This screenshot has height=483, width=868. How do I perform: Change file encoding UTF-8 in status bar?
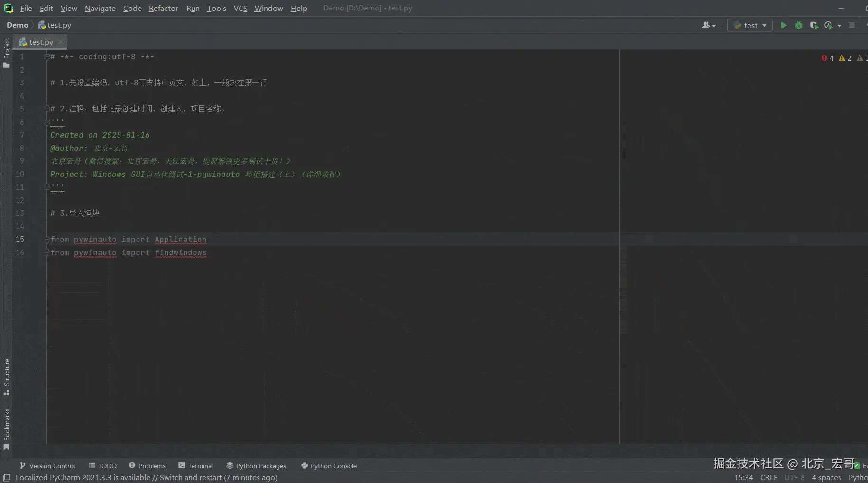pos(794,478)
